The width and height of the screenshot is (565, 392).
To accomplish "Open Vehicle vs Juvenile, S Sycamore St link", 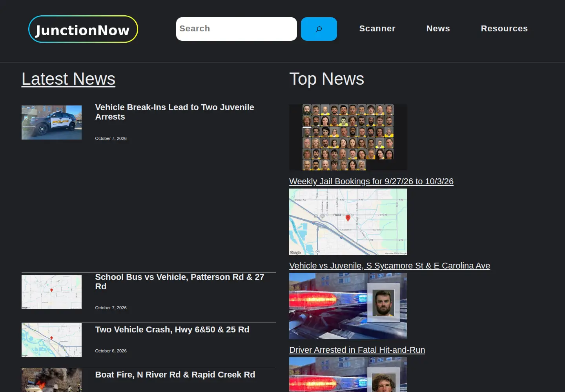I will click(390, 266).
